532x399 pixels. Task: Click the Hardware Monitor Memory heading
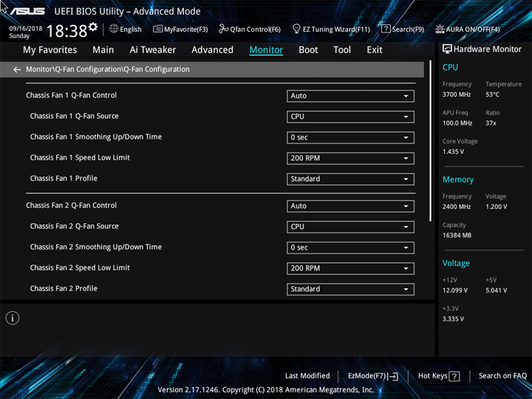coord(458,180)
